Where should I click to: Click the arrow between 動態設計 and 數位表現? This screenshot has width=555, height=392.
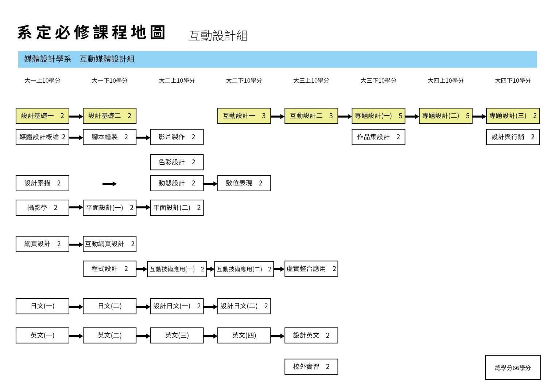coord(210,184)
